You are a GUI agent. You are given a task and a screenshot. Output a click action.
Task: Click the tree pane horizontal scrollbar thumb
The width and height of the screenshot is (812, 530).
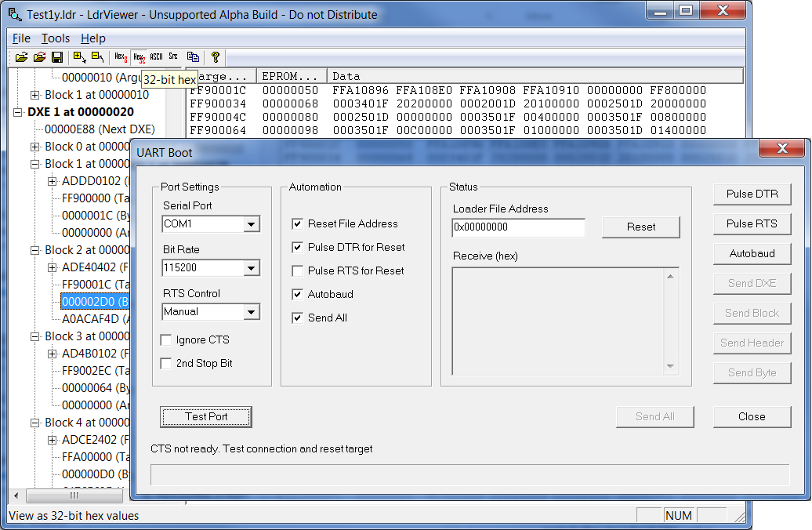[74, 496]
